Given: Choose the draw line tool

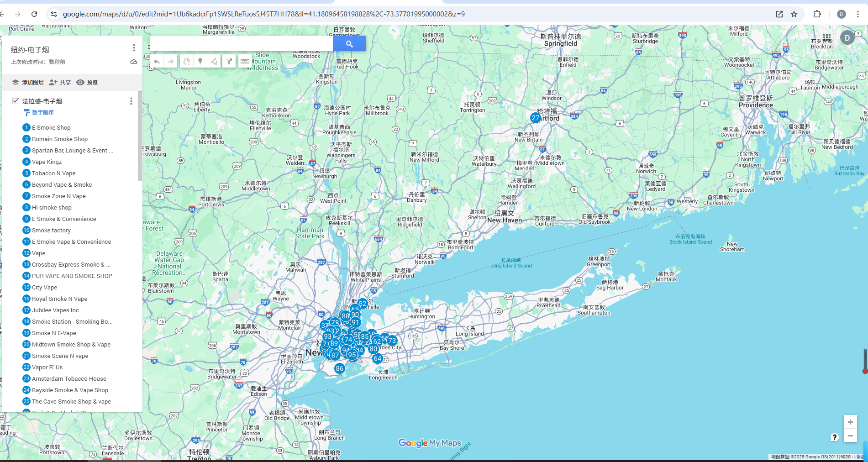Looking at the screenshot, I should click(x=214, y=62).
